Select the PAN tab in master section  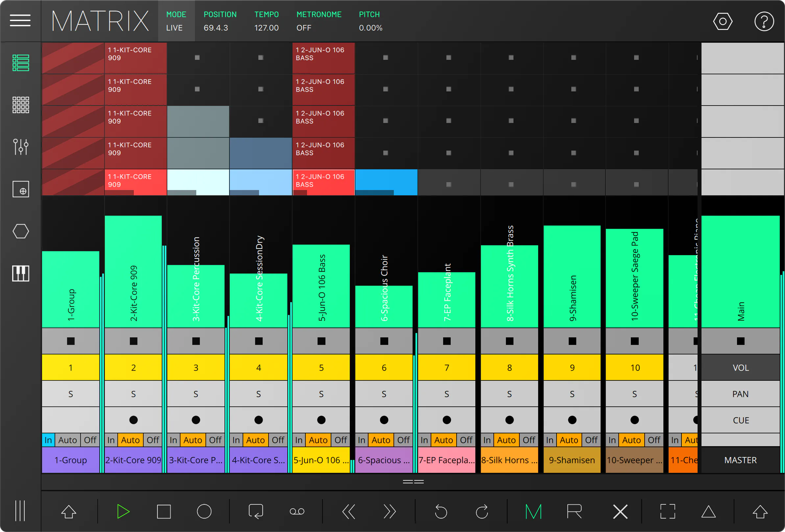[740, 394]
